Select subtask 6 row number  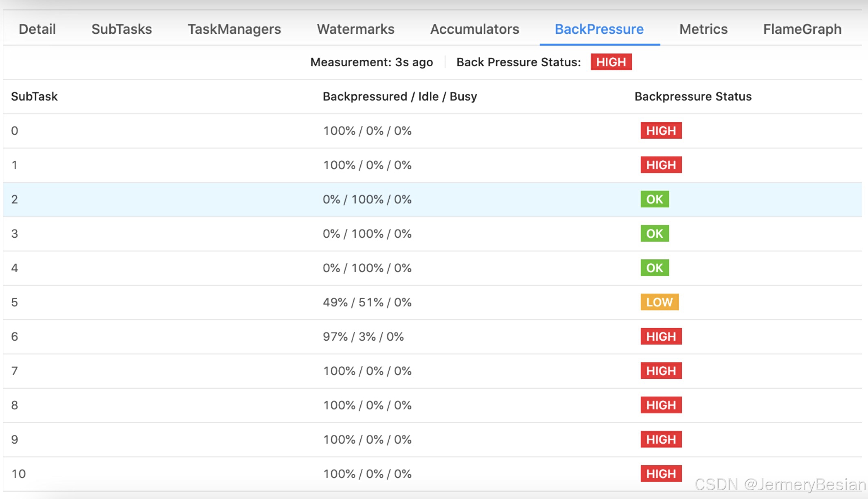pos(15,337)
